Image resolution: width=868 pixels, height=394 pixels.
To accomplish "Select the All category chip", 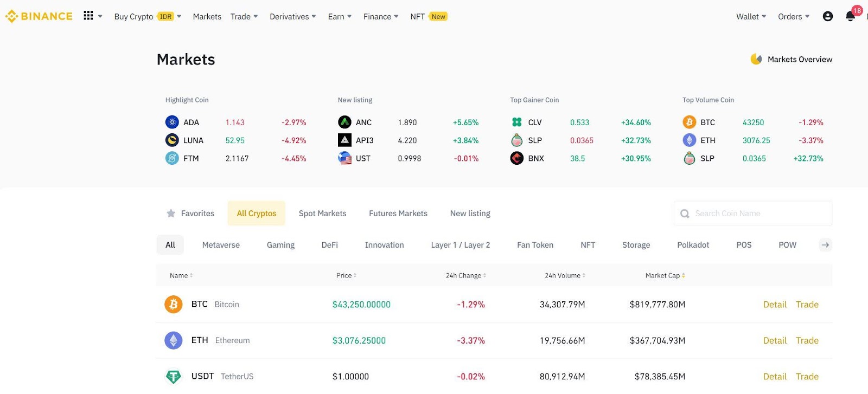I will pos(170,245).
